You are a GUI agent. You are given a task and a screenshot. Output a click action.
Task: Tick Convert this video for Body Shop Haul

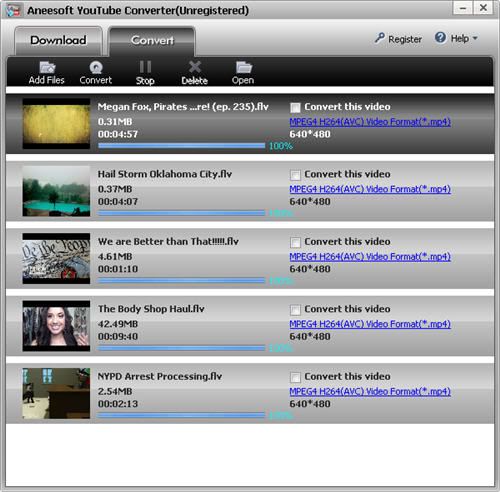coord(295,310)
